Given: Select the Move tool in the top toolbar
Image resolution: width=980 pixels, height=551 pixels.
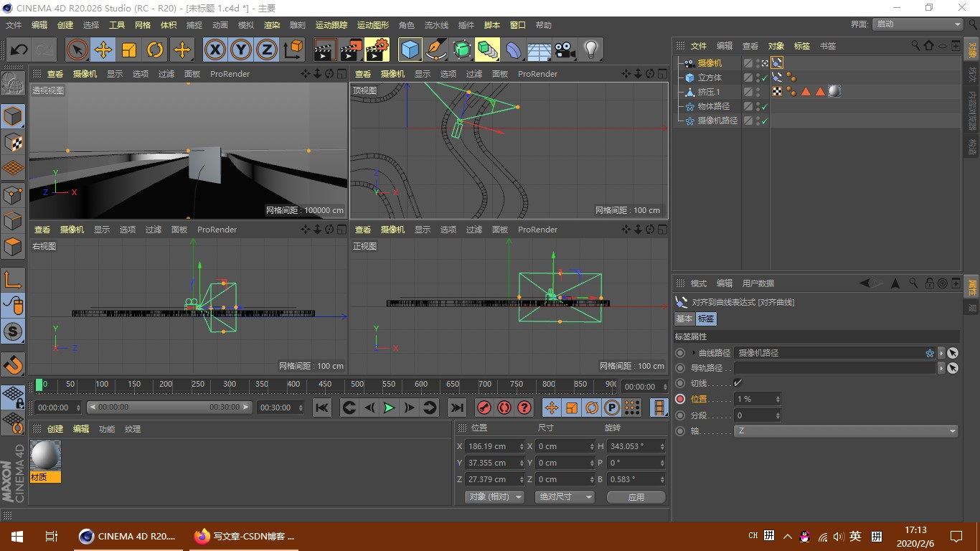Looking at the screenshot, I should click(x=103, y=50).
